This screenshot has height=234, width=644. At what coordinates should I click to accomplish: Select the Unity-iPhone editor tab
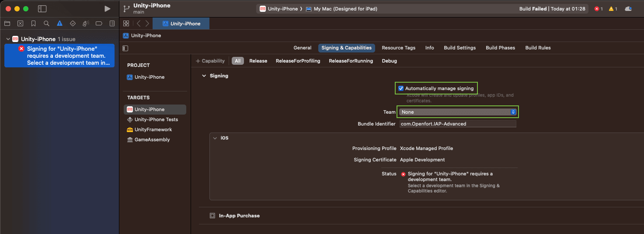coord(181,24)
